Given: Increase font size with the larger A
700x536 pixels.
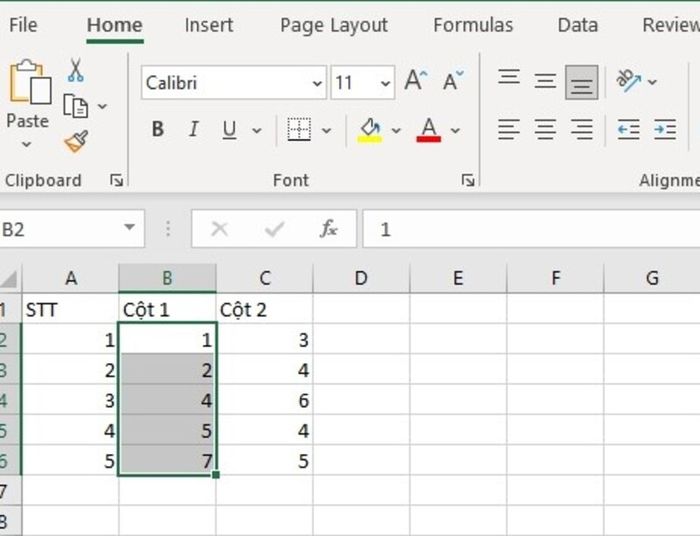Looking at the screenshot, I should coord(416,81).
